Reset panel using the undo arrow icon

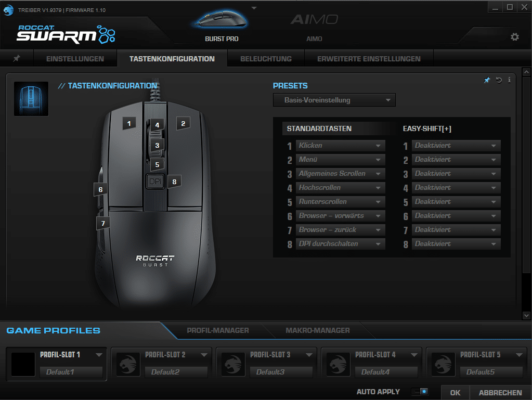pyautogui.click(x=499, y=80)
